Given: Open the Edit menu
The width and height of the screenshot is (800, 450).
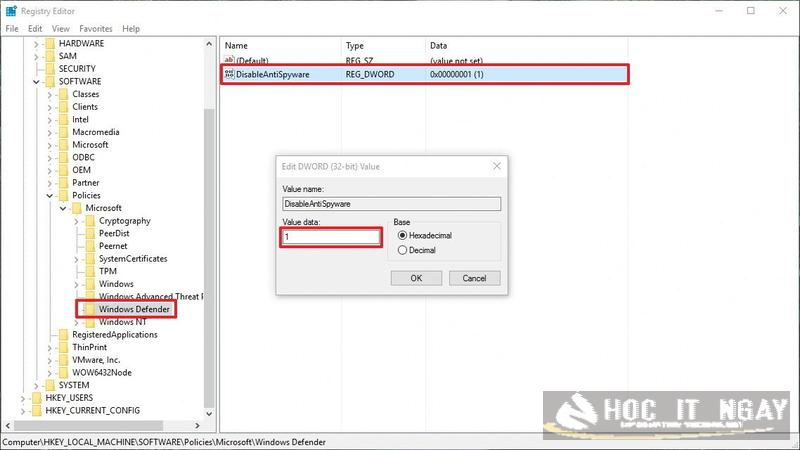Looking at the screenshot, I should tap(35, 29).
